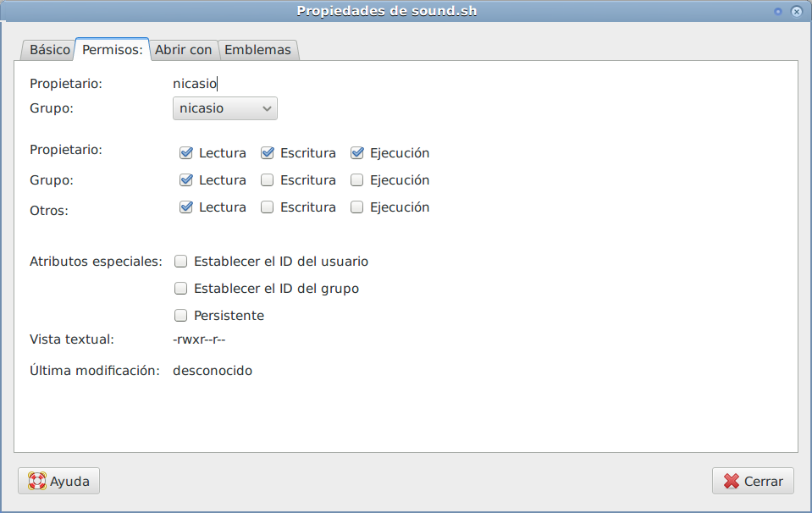The width and height of the screenshot is (812, 513).
Task: Switch to the Básico tab
Action: tap(50, 50)
